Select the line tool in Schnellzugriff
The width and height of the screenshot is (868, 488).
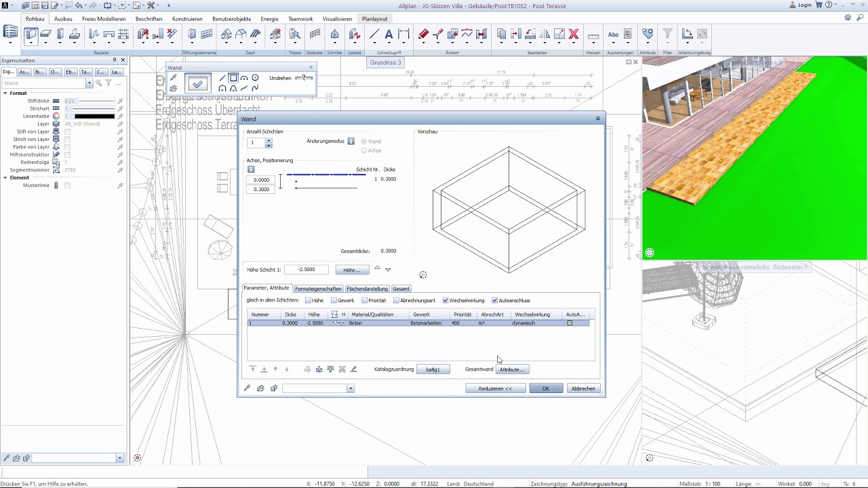[374, 34]
